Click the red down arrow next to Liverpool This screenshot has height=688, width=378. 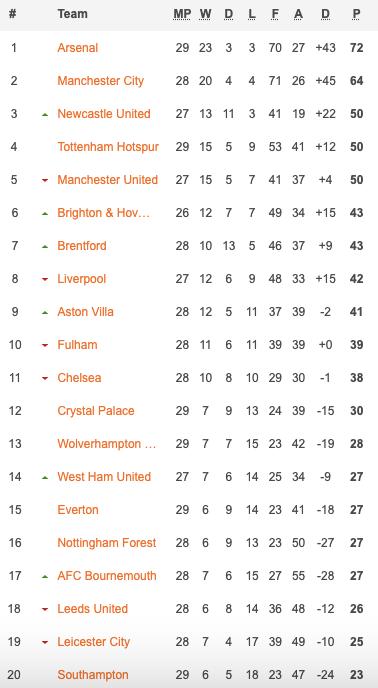tap(45, 280)
